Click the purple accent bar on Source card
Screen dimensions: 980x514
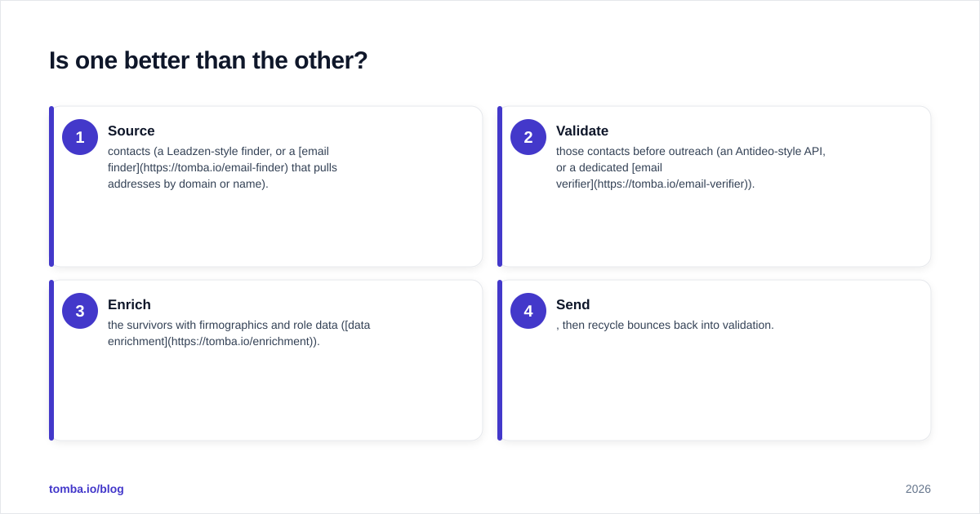pyautogui.click(x=51, y=186)
